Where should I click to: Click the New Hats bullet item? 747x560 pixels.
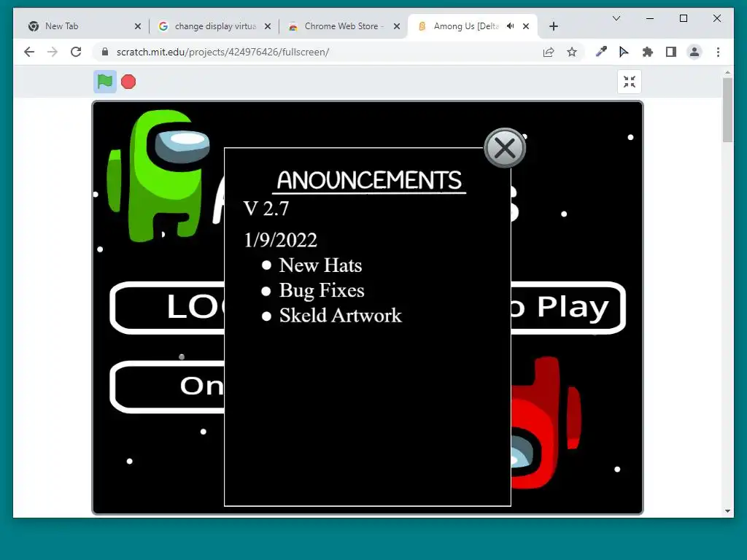(x=312, y=265)
